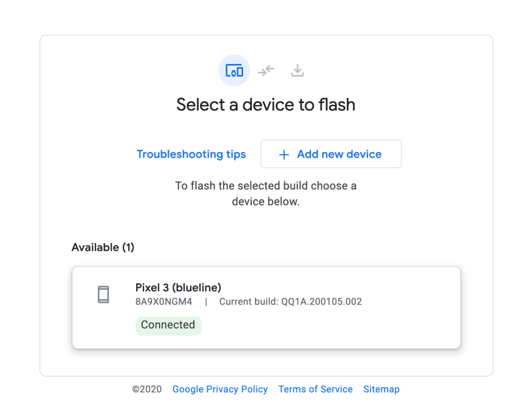Click the flash instruction text below the buttons
This screenshot has width=532, height=409.
[x=266, y=194]
